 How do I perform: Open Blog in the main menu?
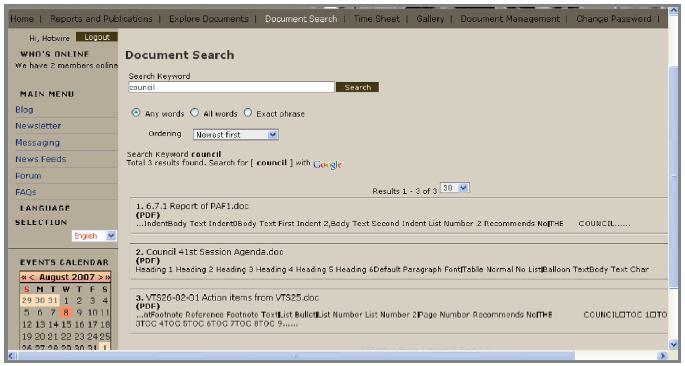tap(24, 110)
